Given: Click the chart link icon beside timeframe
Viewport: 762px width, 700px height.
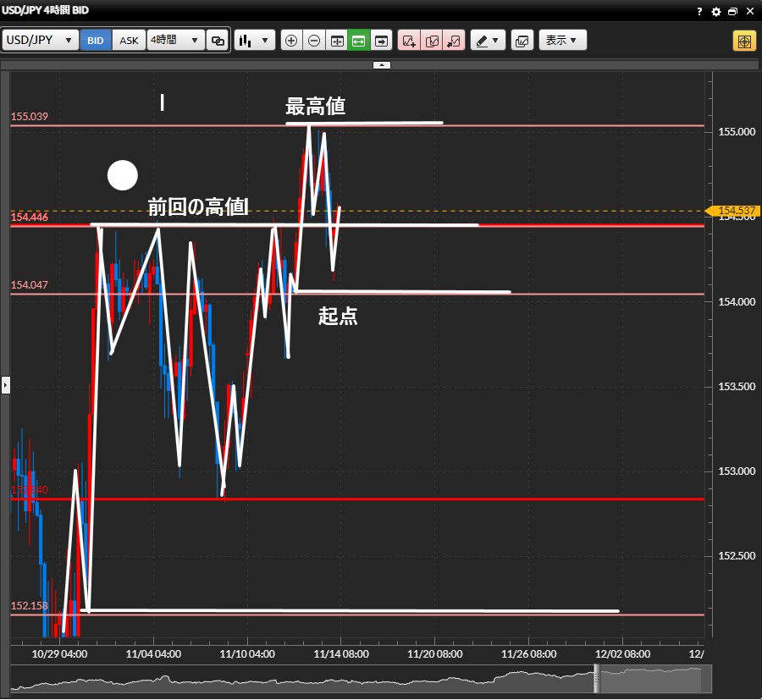Looking at the screenshot, I should (218, 41).
